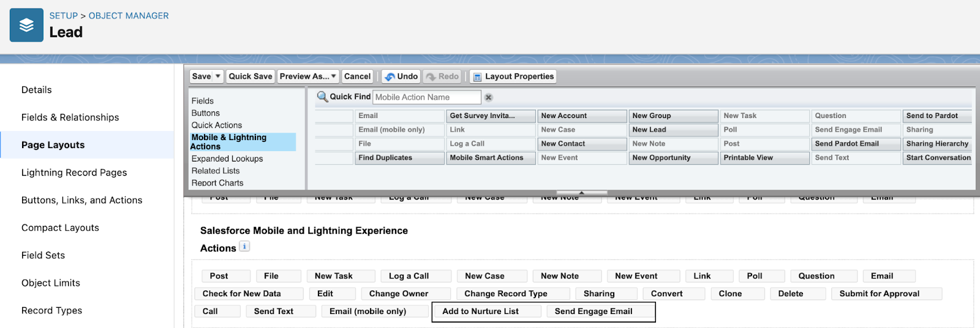
Task: Focus the Mobile Action Name search field
Action: coord(427,97)
